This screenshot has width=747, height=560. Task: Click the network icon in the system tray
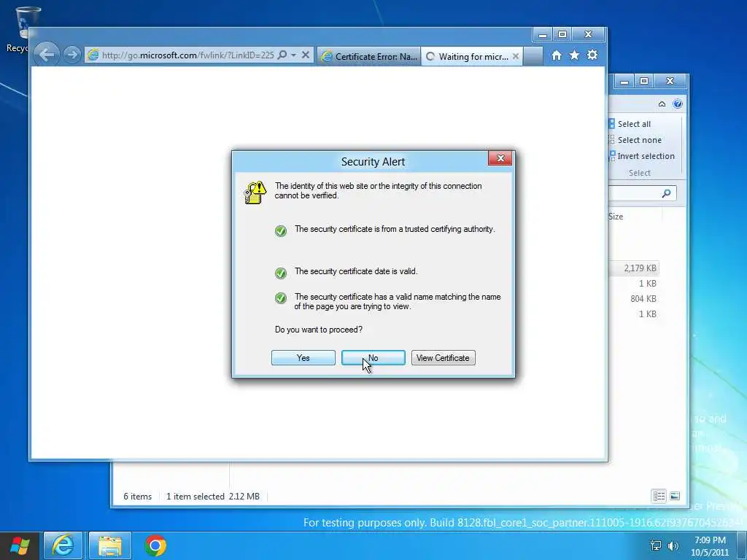pos(656,545)
